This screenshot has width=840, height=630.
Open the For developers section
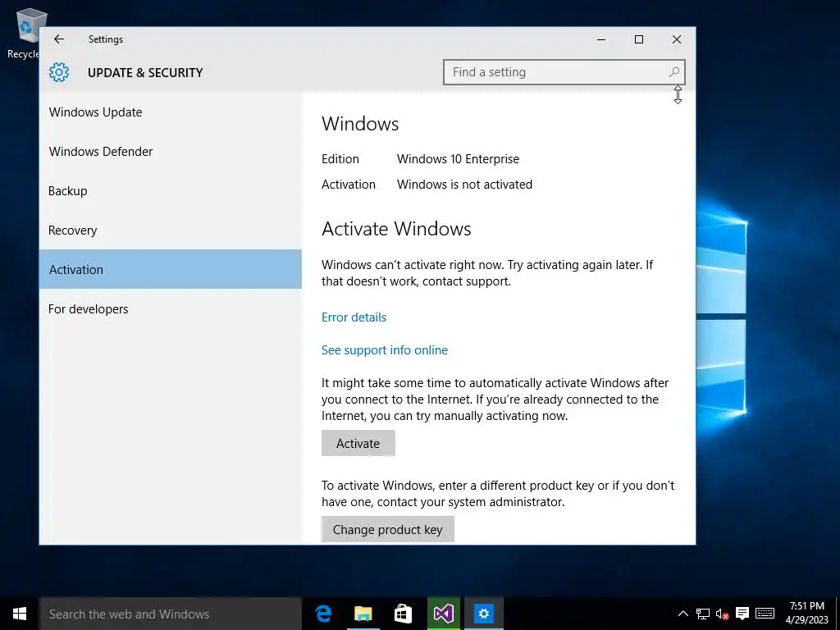tap(171, 309)
